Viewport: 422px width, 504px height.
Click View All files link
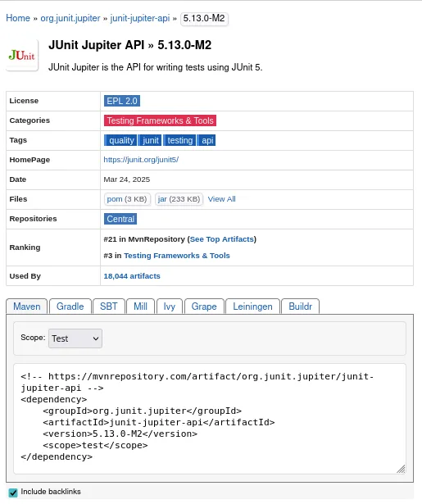point(222,199)
